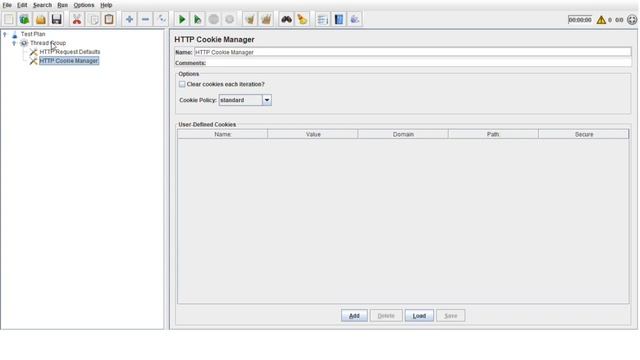Click the Reset Search icon
Screen dimensions: 640x360
(x=302, y=19)
